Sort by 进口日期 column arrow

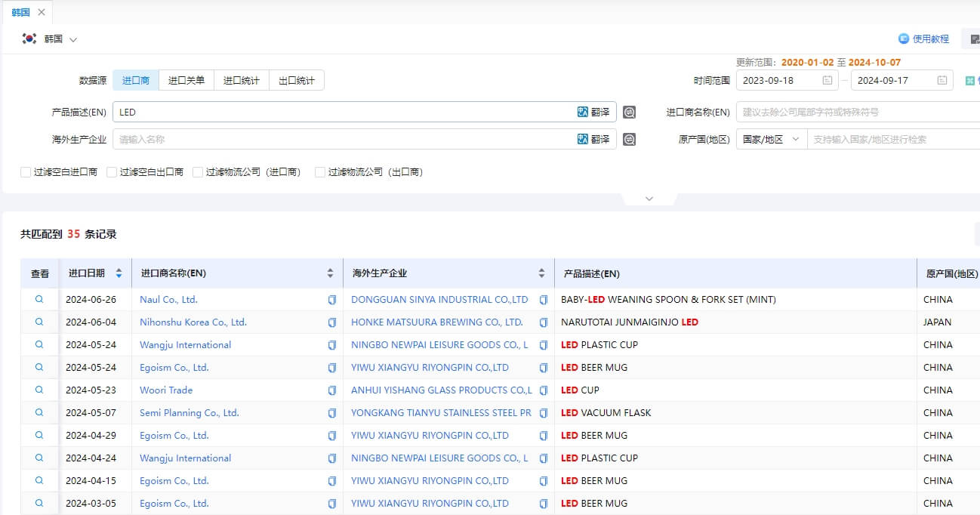tap(119, 273)
